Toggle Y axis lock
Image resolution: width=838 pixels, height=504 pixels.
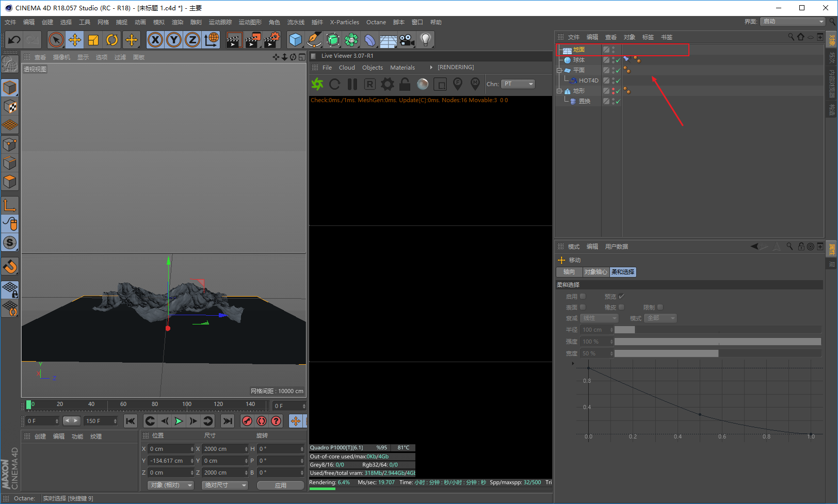click(x=174, y=40)
